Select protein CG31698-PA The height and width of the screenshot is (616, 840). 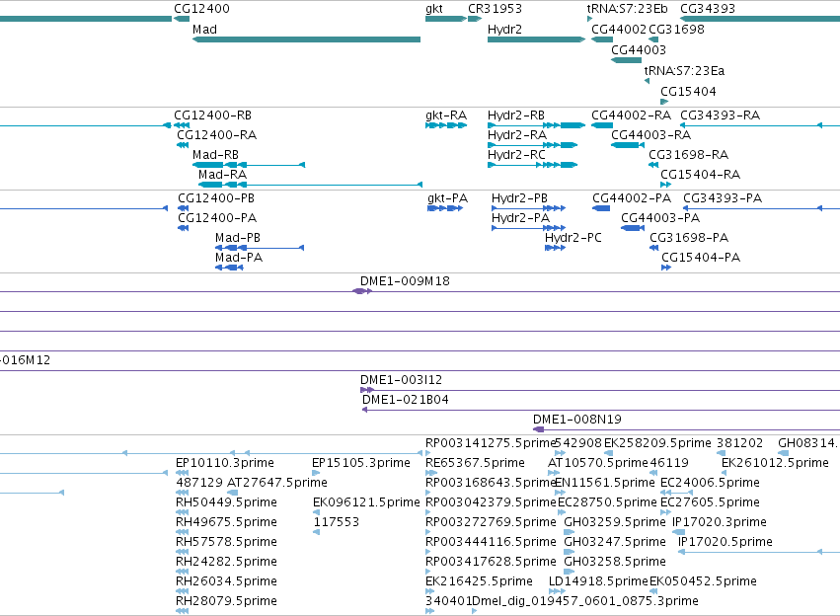click(x=654, y=248)
